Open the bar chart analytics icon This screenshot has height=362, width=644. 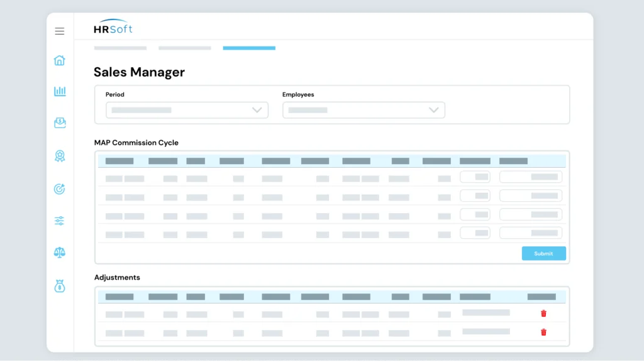pos(60,91)
